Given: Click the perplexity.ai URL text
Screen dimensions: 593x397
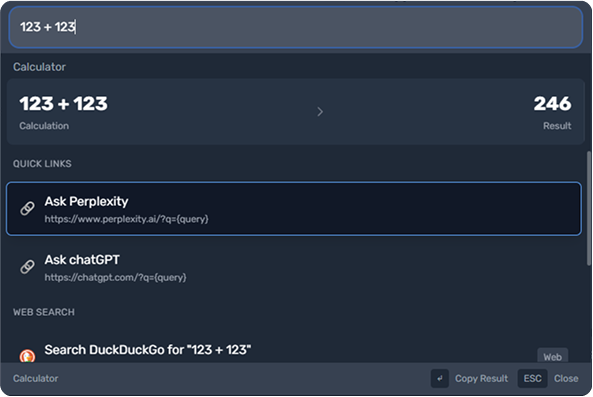Looking at the screenshot, I should (126, 219).
